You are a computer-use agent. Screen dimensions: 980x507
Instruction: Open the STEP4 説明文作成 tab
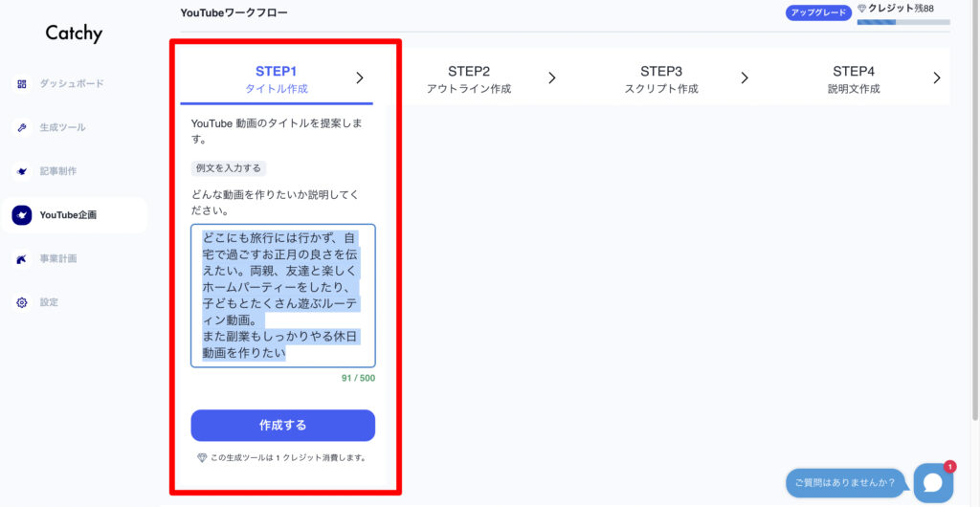(x=854, y=79)
